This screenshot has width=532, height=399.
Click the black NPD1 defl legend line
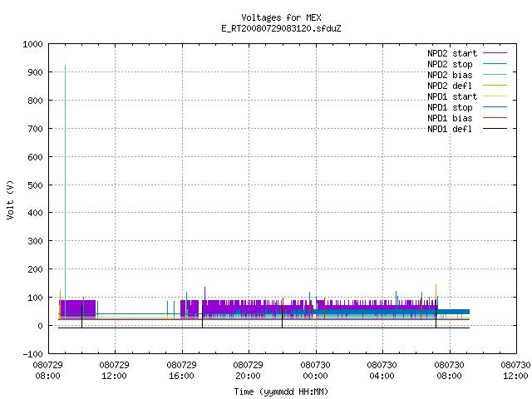click(x=495, y=129)
